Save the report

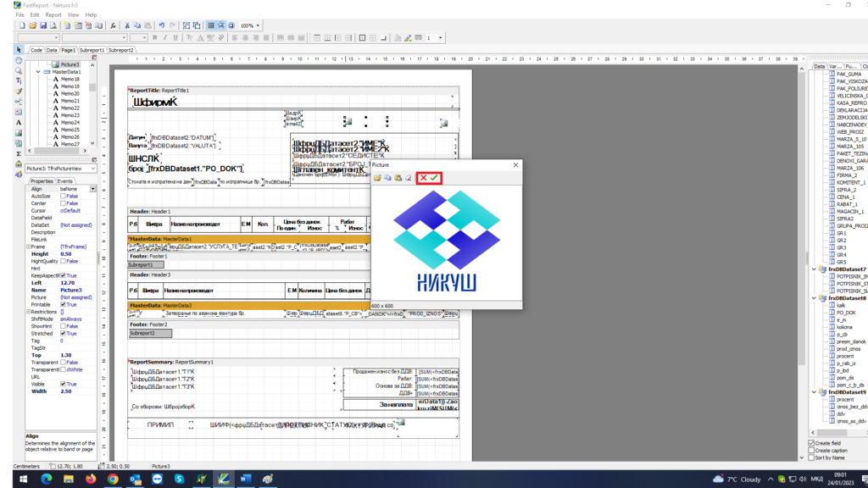coord(43,25)
